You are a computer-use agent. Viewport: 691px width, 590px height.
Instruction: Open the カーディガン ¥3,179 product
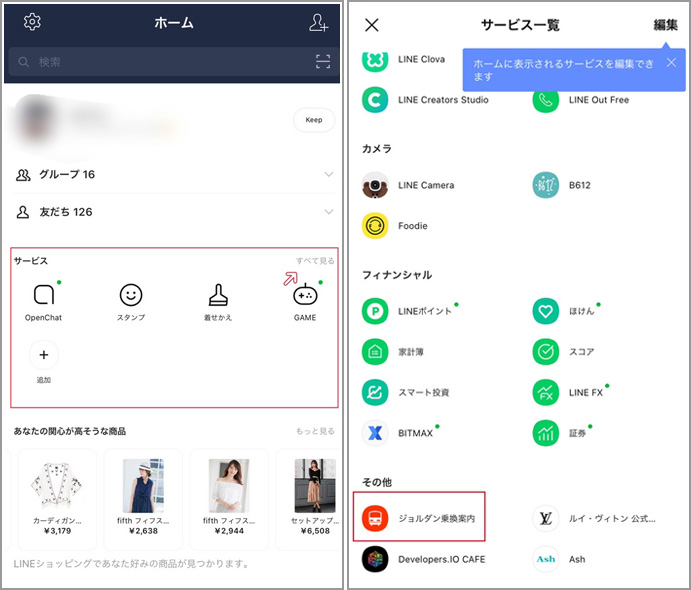[x=57, y=499]
